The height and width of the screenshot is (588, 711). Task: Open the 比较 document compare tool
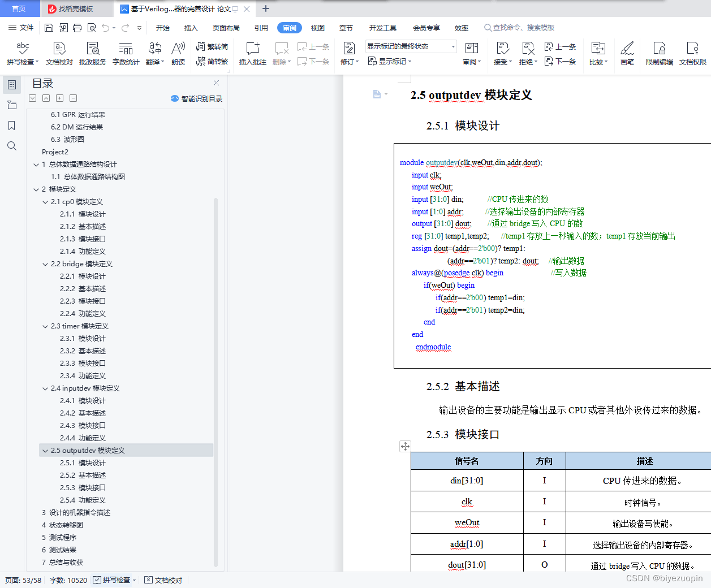(x=598, y=54)
